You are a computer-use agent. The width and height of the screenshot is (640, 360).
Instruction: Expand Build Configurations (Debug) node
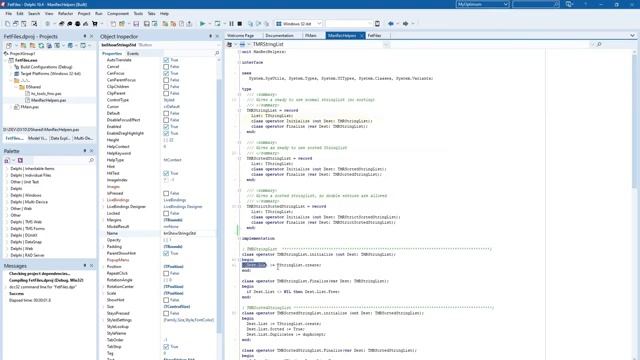point(11,67)
